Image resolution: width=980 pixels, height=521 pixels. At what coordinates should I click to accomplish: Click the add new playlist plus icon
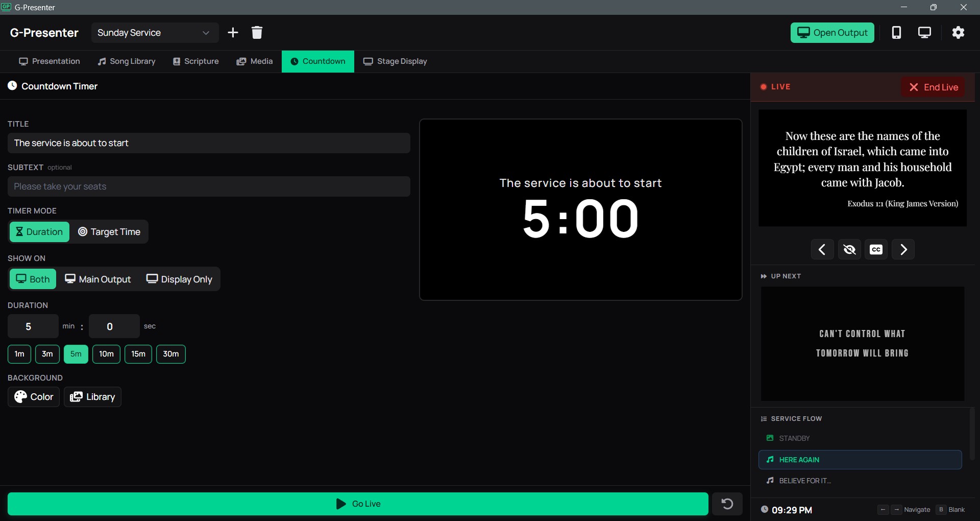click(x=233, y=32)
